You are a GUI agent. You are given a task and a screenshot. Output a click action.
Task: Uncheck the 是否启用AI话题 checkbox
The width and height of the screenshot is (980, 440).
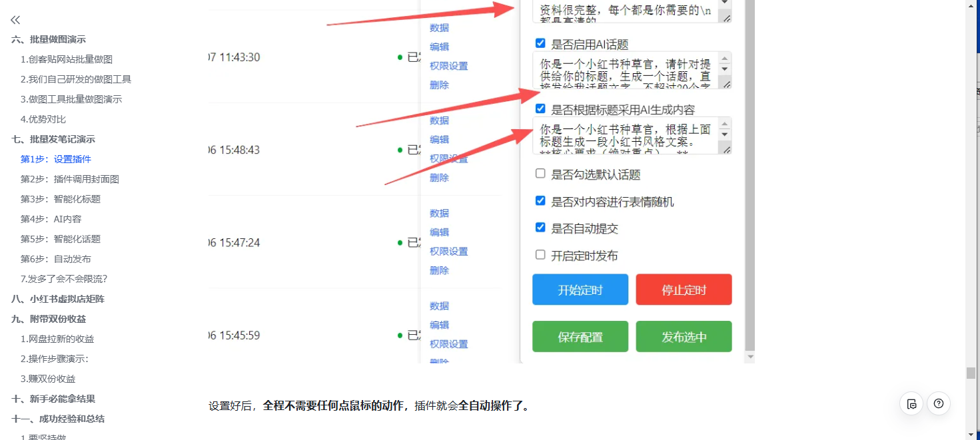pyautogui.click(x=540, y=43)
